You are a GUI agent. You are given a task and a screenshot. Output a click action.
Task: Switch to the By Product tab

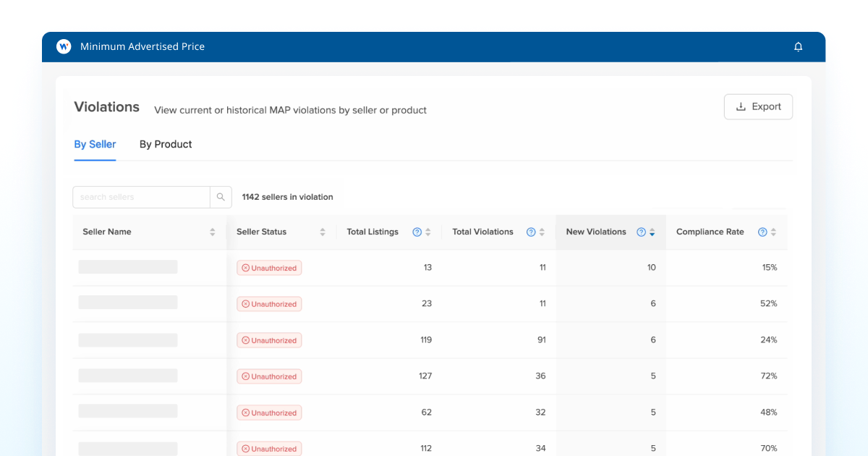tap(166, 144)
